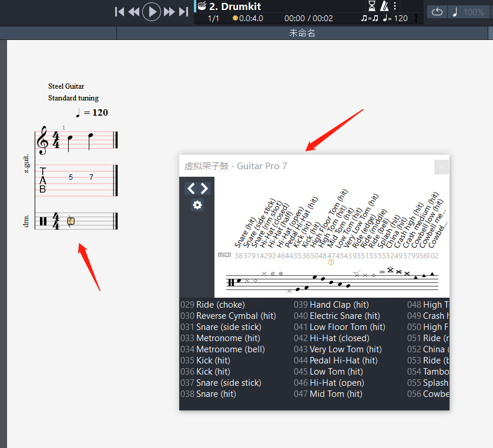Jump to the last bar
The height and width of the screenshot is (448, 493).
(183, 12)
